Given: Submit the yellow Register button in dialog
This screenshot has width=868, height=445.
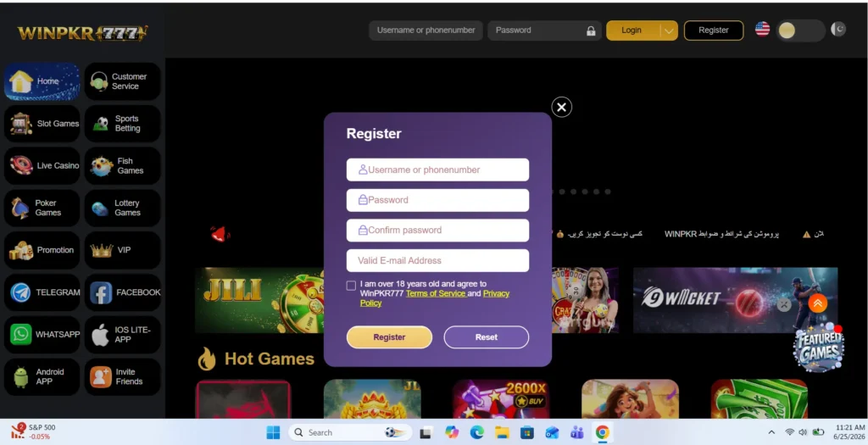Looking at the screenshot, I should pos(389,337).
